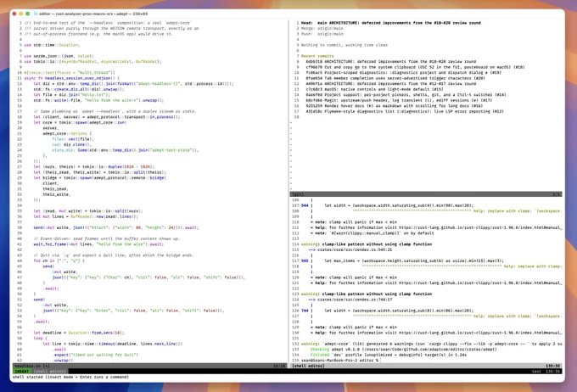This screenshot has width=577, height=392.
Task: Select commit 'Flymake-style diagnostics list' (#12)
Action: tap(405, 111)
